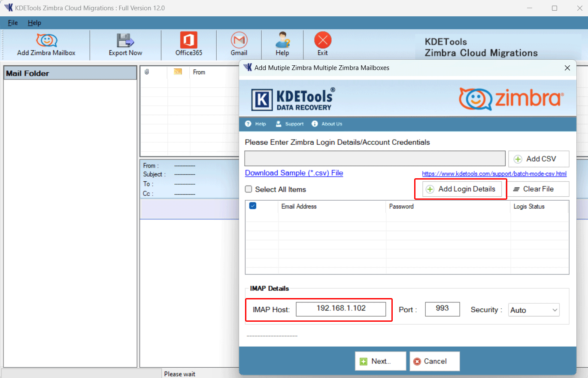Open About Us in the dialog
Screen dimensions: 588x378
pyautogui.click(x=327, y=124)
